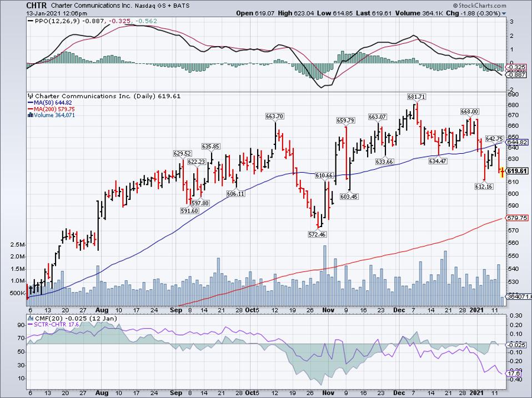Image resolution: width=532 pixels, height=398 pixels.
Task: Click the 610.66 price label
Action: [324, 175]
